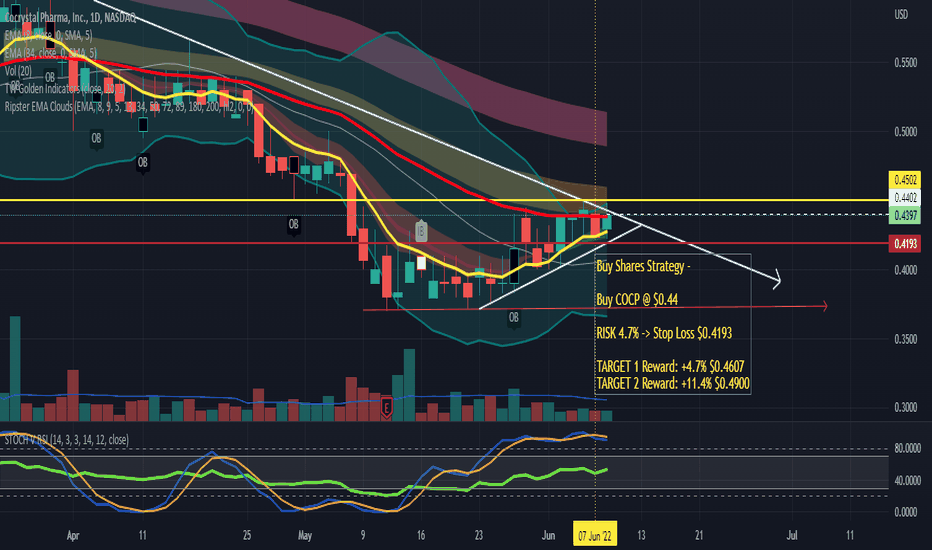
Task: Click the 40.0000 stochastic axis value
Action: 908,480
